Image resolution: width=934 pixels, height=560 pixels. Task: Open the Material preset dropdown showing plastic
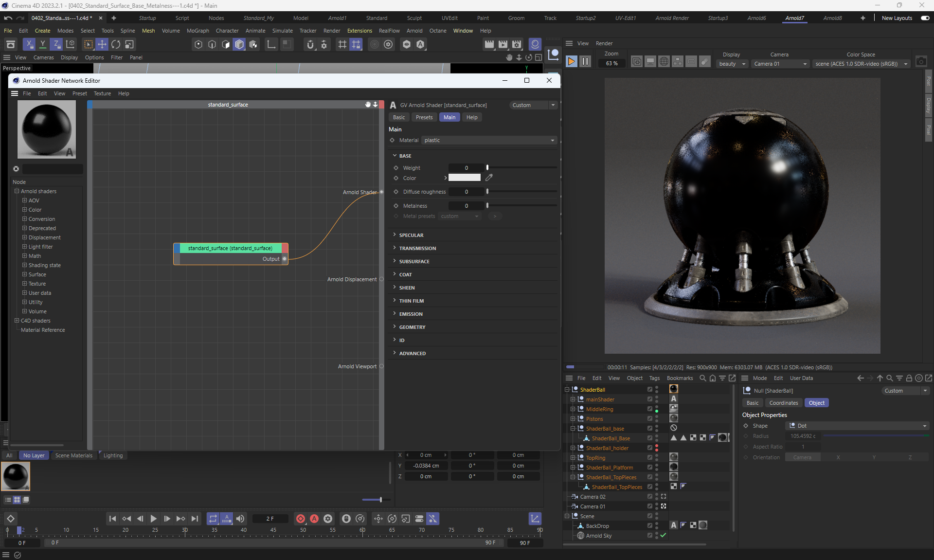click(x=488, y=140)
